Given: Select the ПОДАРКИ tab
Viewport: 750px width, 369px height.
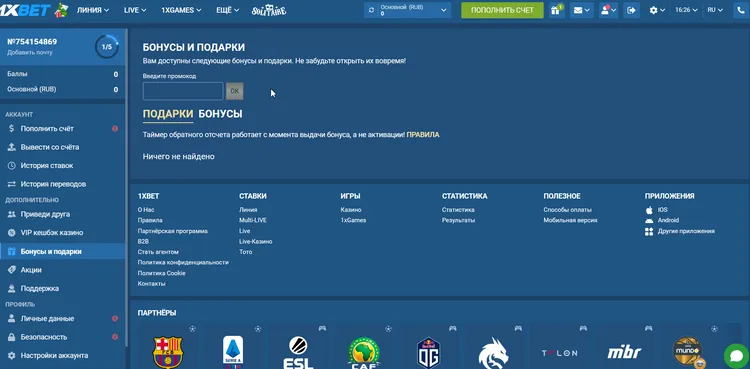Looking at the screenshot, I should click(x=168, y=114).
